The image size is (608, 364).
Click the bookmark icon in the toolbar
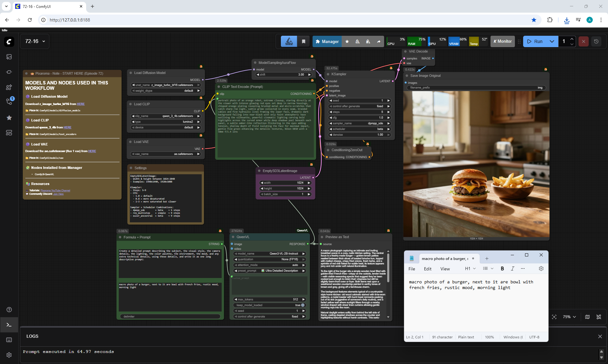coord(303,41)
